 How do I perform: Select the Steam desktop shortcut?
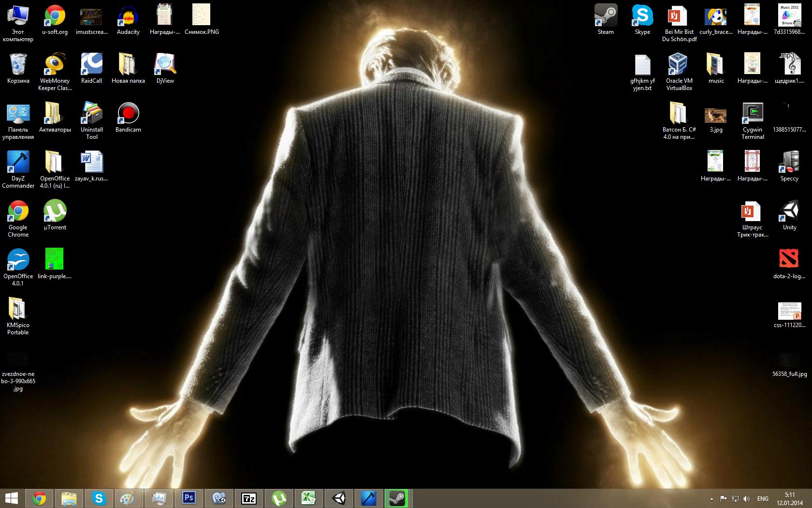point(606,20)
